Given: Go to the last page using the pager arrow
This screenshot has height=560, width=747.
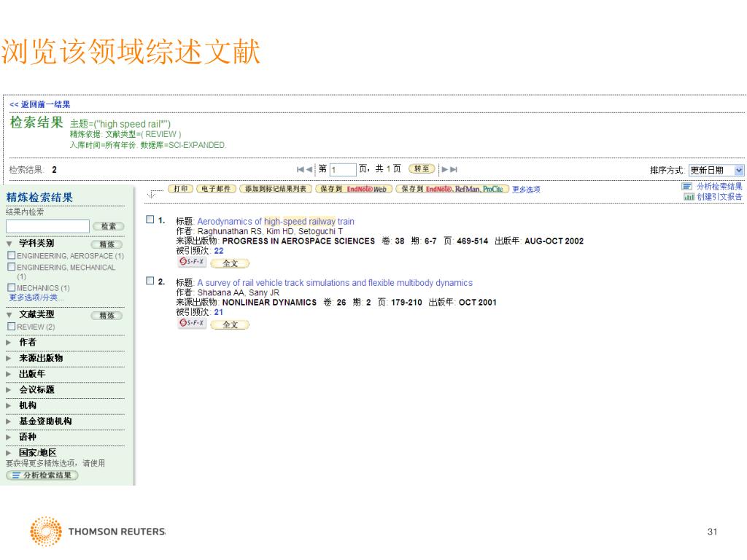Looking at the screenshot, I should click(x=454, y=170).
